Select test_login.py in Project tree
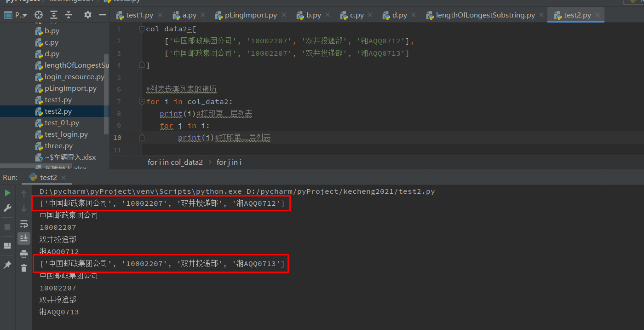This screenshot has height=330, width=644. [62, 134]
